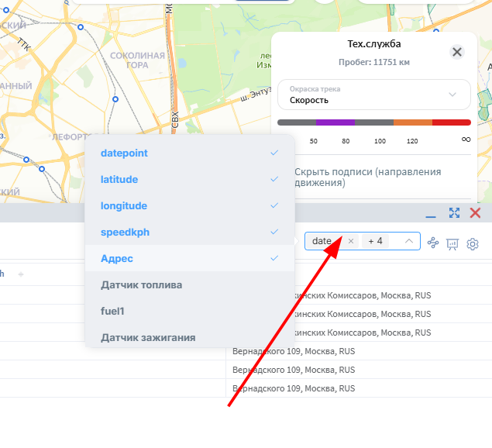Image resolution: width=492 pixels, height=448 pixels.
Task: Open table settings gear icon
Action: click(x=473, y=244)
